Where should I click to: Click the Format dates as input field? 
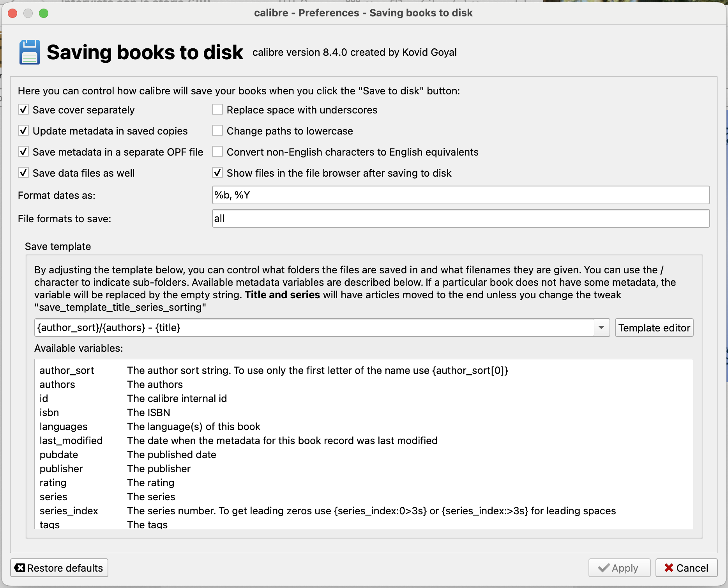[x=461, y=195]
